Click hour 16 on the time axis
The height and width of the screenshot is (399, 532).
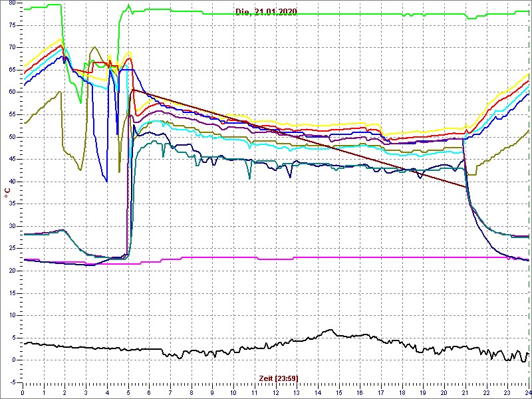[x=359, y=392]
